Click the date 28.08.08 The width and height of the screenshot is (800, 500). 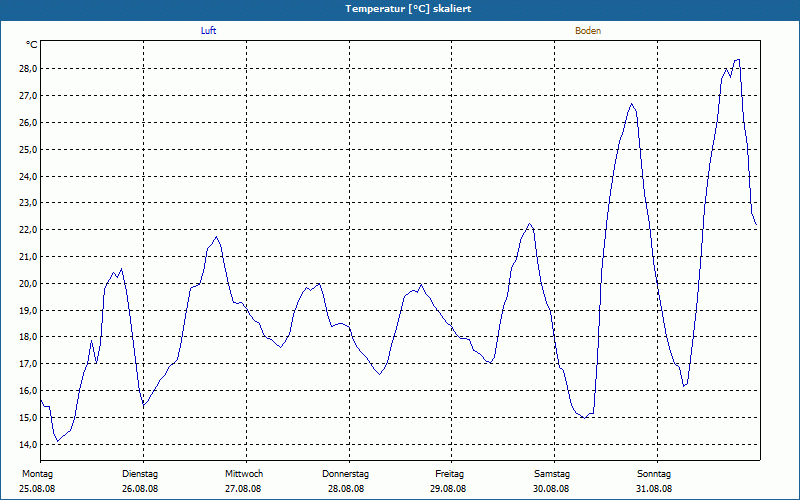(346, 489)
